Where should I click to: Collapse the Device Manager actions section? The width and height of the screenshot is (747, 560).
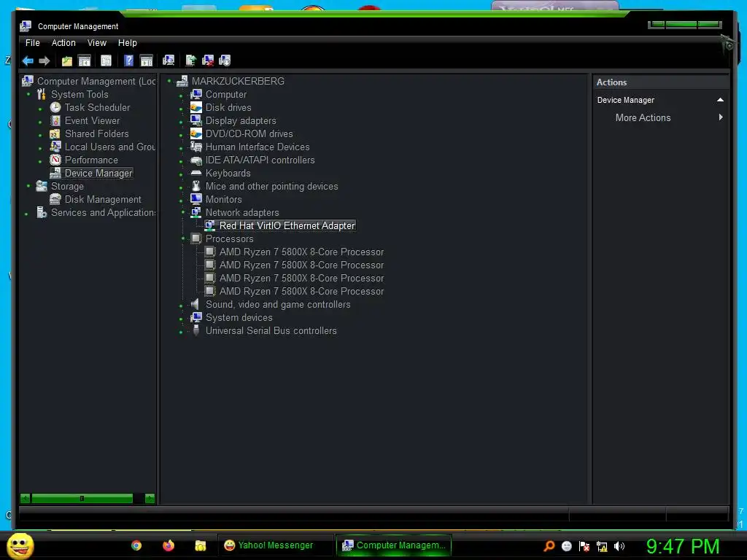[x=720, y=100]
